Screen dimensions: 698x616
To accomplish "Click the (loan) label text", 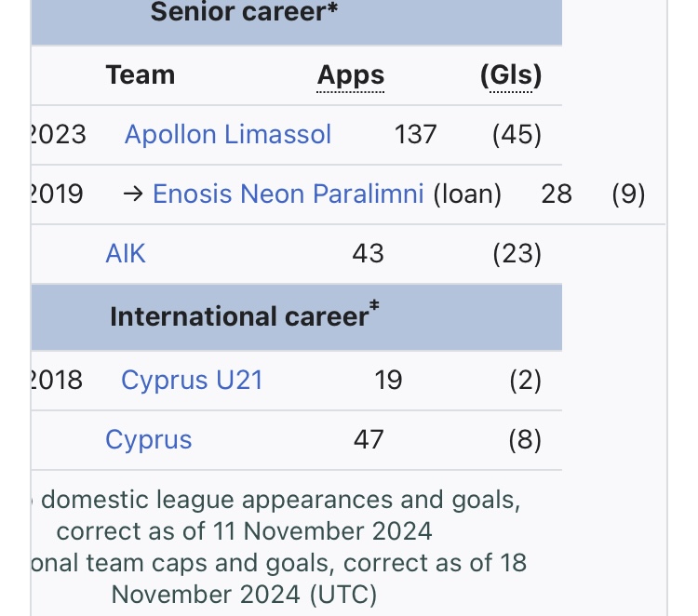I will click(x=467, y=194).
